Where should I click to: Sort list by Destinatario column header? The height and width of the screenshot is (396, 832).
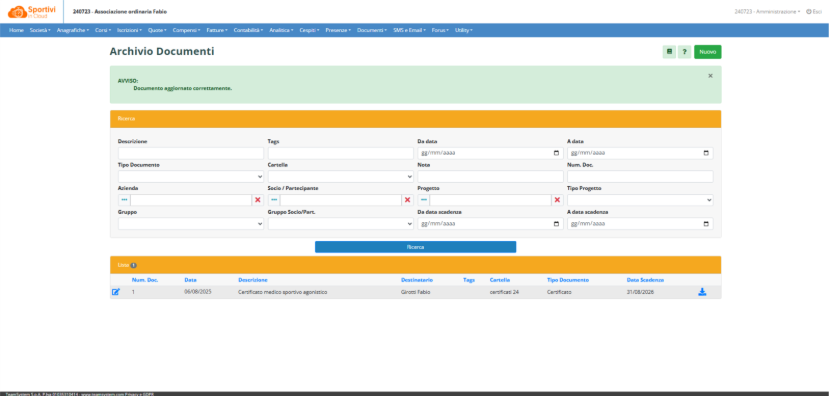(417, 280)
